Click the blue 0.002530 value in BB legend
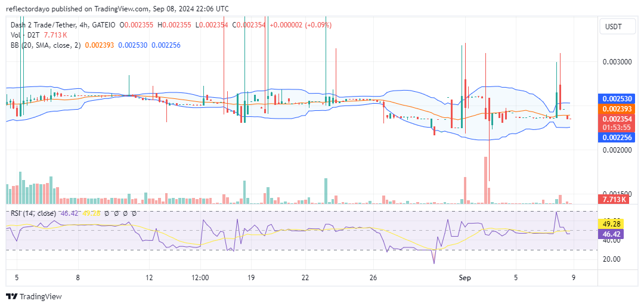 [x=132, y=45]
